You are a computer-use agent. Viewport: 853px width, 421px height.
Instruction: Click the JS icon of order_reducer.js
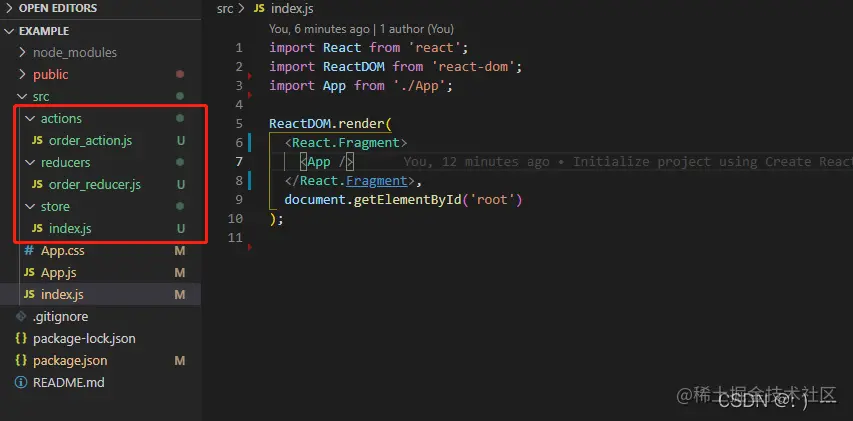37,184
